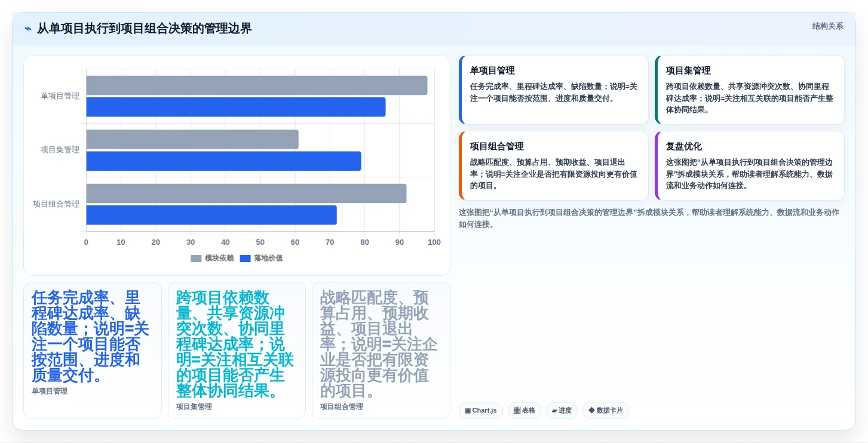The width and height of the screenshot is (868, 443).
Task: Click the x-axis value 50
Action: click(x=260, y=242)
